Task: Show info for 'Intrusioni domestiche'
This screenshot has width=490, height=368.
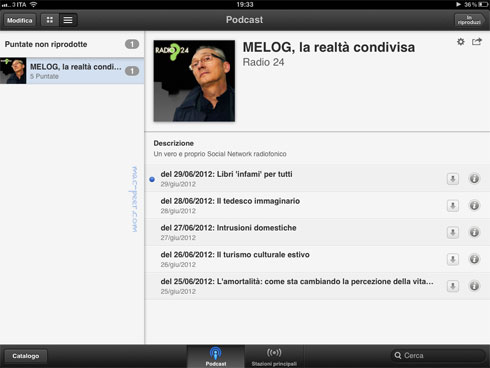Action: [474, 232]
